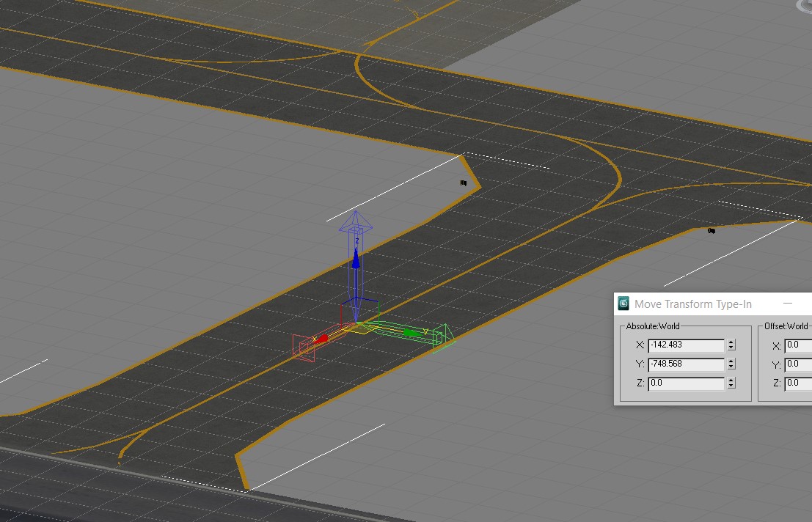Focus the Absolute World Y field
812x522 pixels.
click(x=686, y=364)
